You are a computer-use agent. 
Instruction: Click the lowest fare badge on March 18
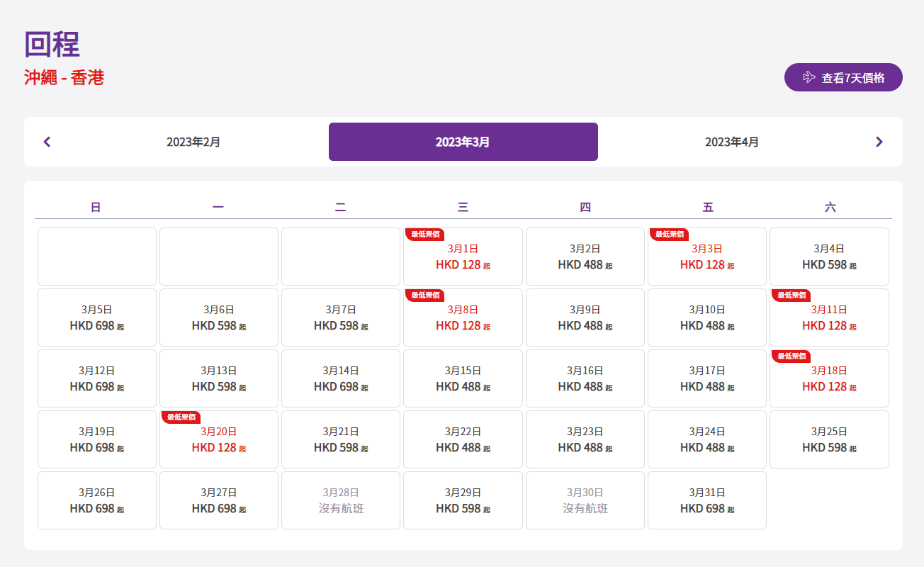791,357
